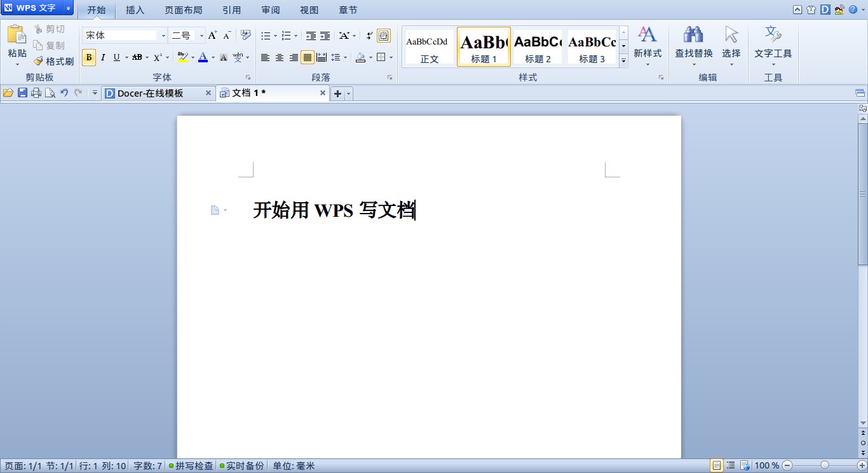Undo the last action
The width and height of the screenshot is (868, 473).
click(64, 93)
